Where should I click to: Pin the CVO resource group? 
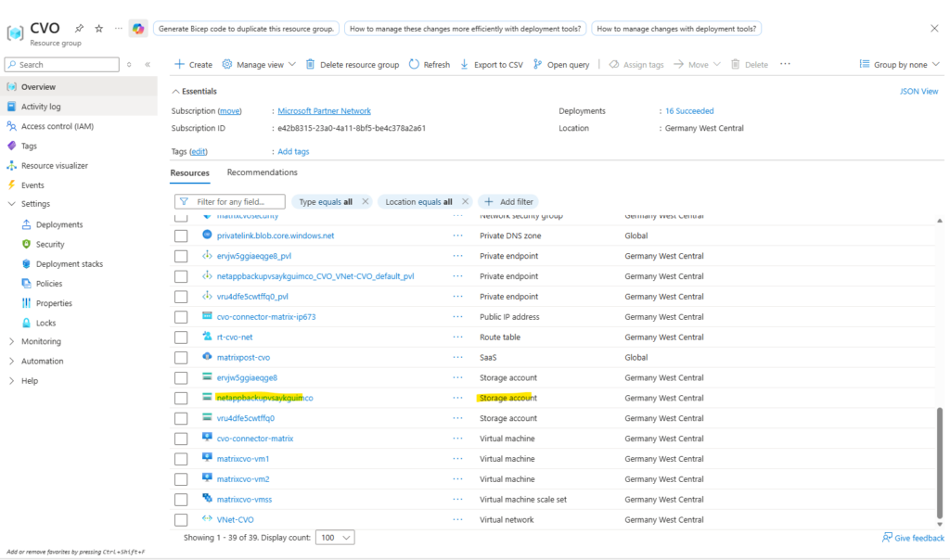click(x=80, y=29)
